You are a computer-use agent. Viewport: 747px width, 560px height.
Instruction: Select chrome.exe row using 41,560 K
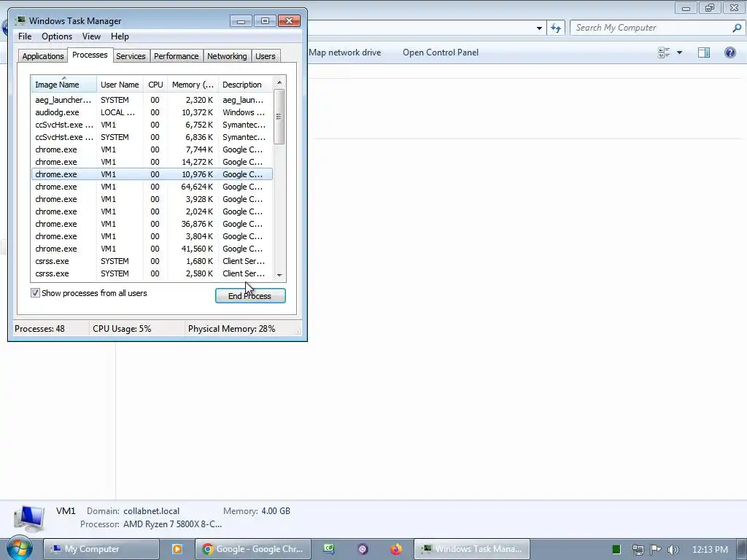coord(152,249)
